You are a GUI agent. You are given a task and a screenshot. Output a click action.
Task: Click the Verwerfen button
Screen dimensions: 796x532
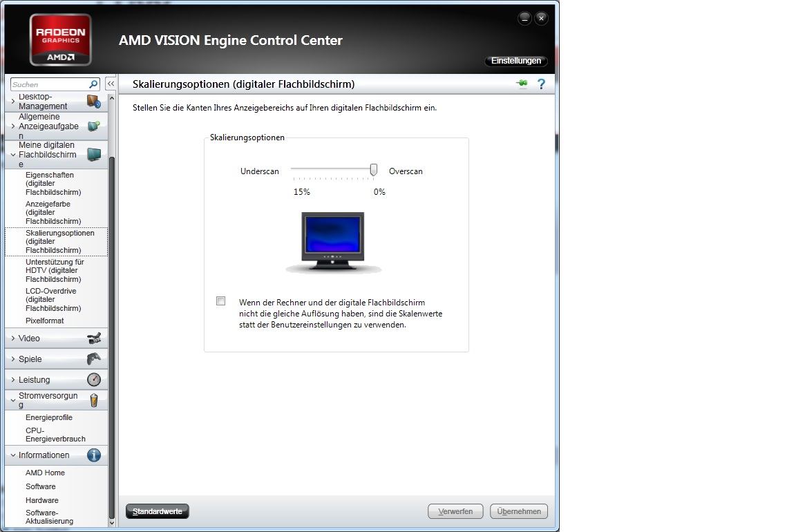point(455,511)
